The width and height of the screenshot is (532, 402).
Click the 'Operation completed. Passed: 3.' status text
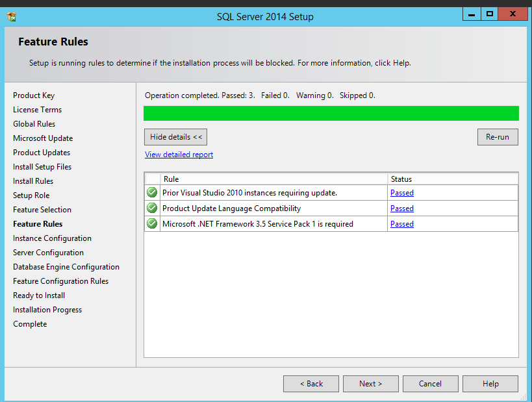(200, 95)
